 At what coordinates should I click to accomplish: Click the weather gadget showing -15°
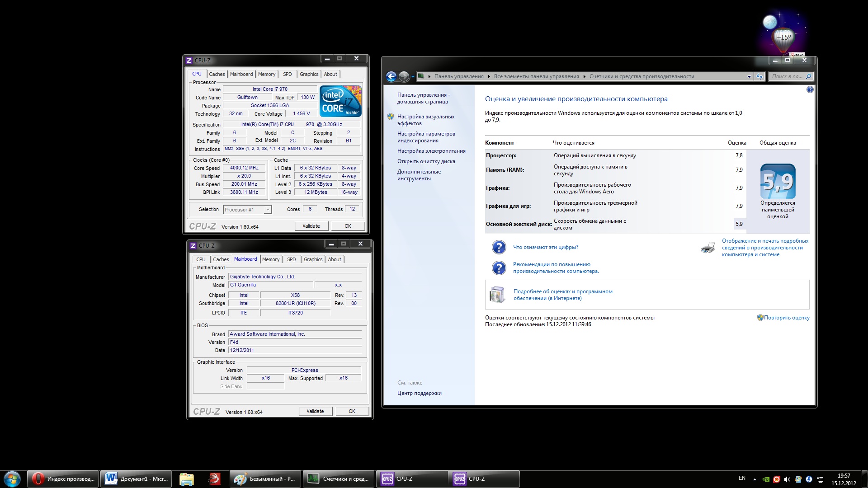[x=784, y=36]
